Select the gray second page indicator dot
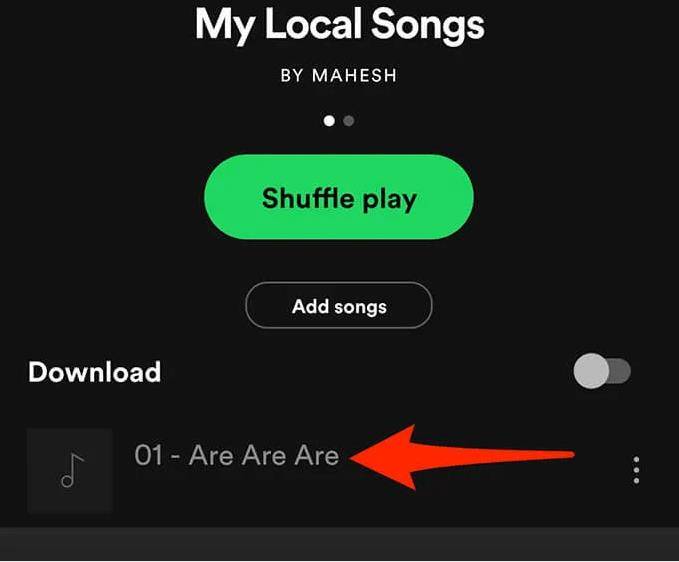This screenshot has height=562, width=679. (x=349, y=120)
